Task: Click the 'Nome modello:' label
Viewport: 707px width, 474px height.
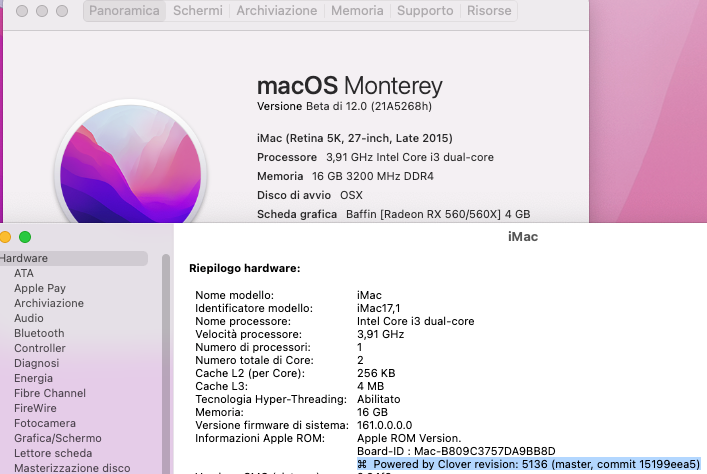Action: tap(234, 295)
